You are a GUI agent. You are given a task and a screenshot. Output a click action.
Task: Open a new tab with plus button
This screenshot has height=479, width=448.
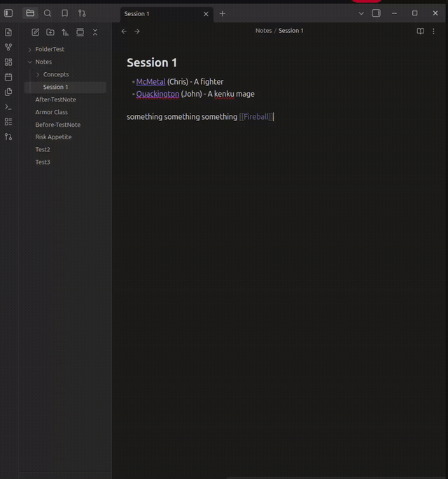click(223, 14)
